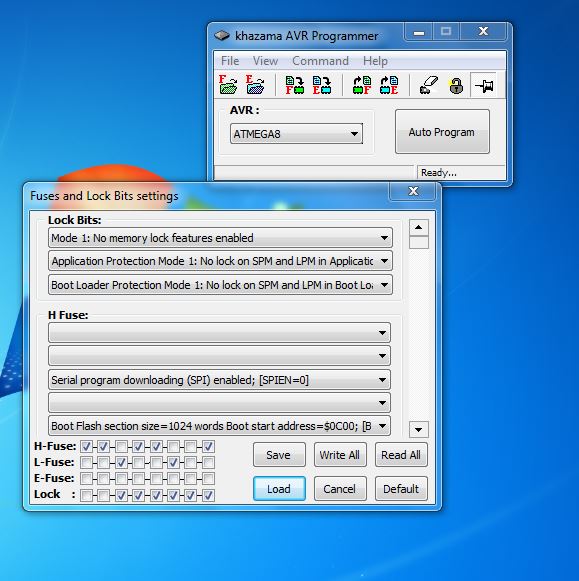Load EEPROM file to buffer icon
Image resolution: width=579 pixels, height=581 pixels.
click(x=255, y=85)
